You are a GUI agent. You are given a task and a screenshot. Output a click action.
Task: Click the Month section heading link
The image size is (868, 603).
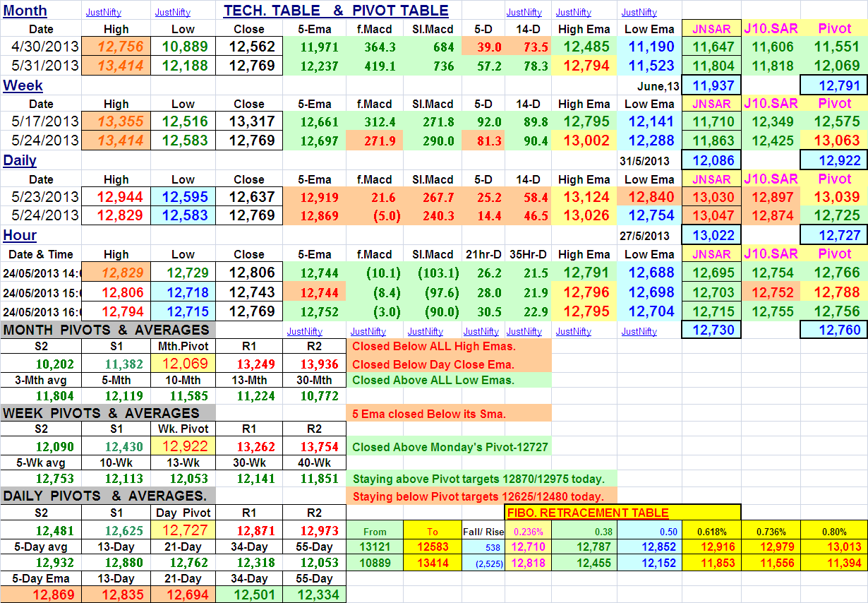tap(25, 11)
